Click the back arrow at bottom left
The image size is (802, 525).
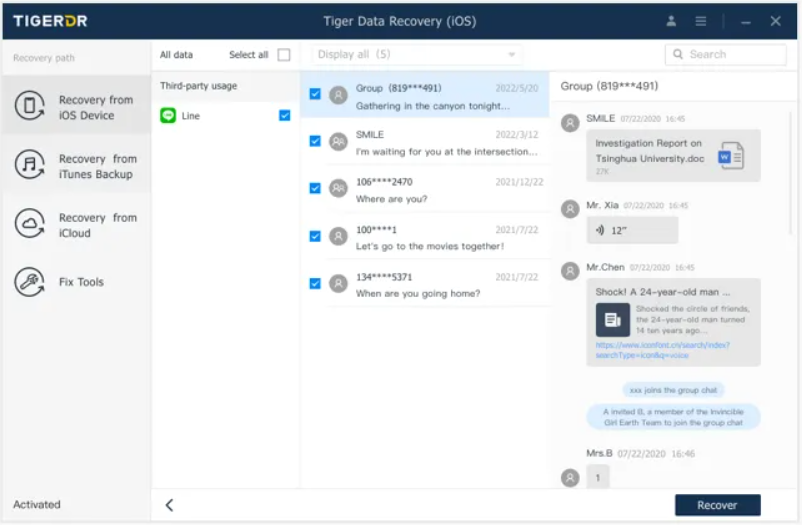[x=169, y=505]
